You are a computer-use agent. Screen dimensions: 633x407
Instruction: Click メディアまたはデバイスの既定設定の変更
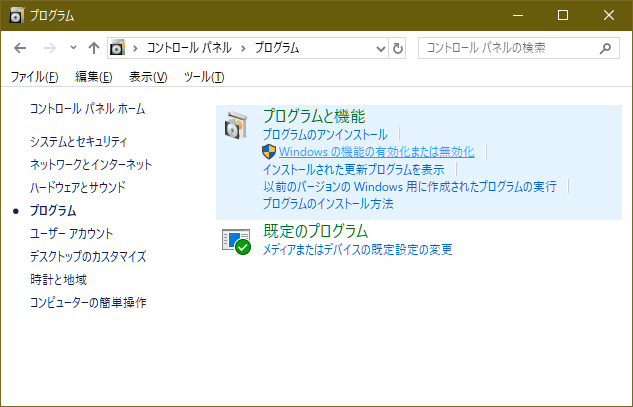click(x=358, y=250)
